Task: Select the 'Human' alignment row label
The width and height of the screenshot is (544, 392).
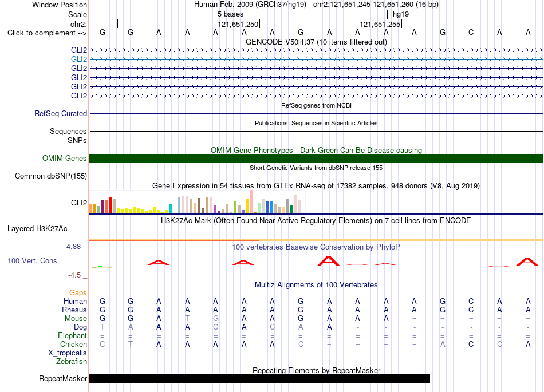Action: 75,301
